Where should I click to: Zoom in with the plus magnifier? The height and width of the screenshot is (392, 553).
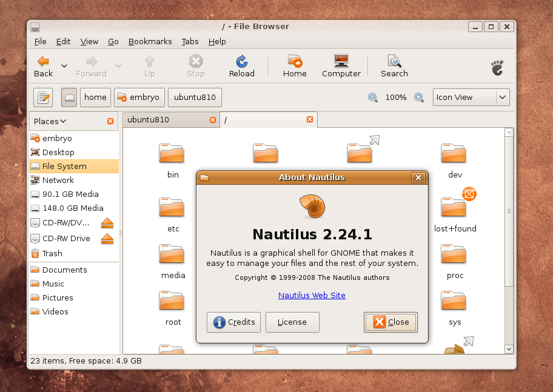(x=419, y=98)
